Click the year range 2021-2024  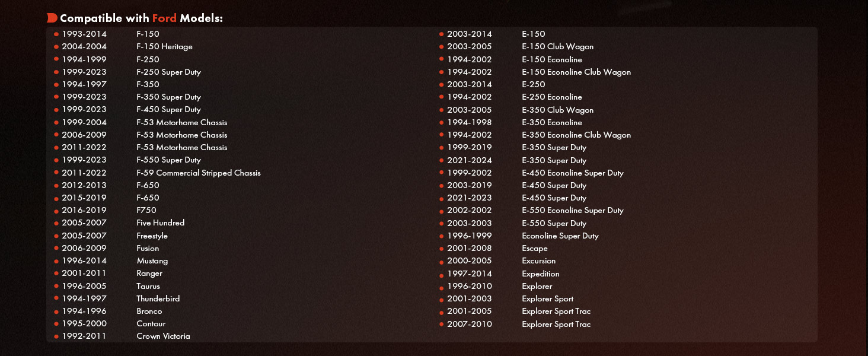point(470,160)
